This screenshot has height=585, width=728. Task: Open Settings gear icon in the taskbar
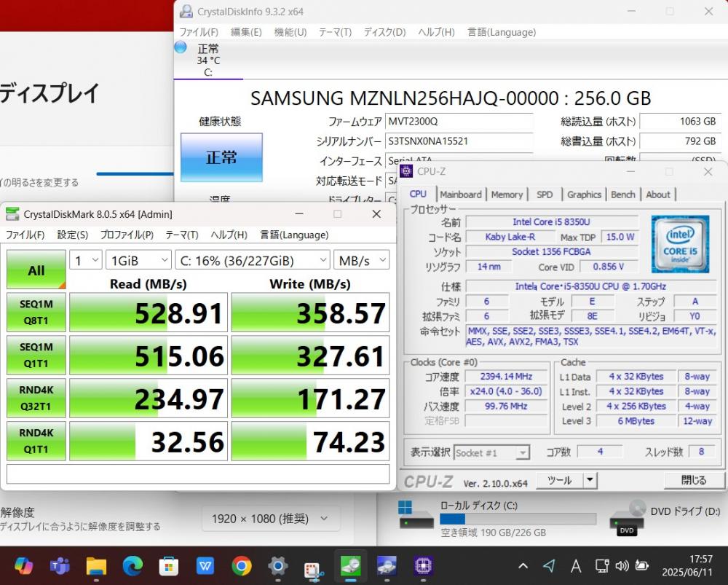pos(277,565)
